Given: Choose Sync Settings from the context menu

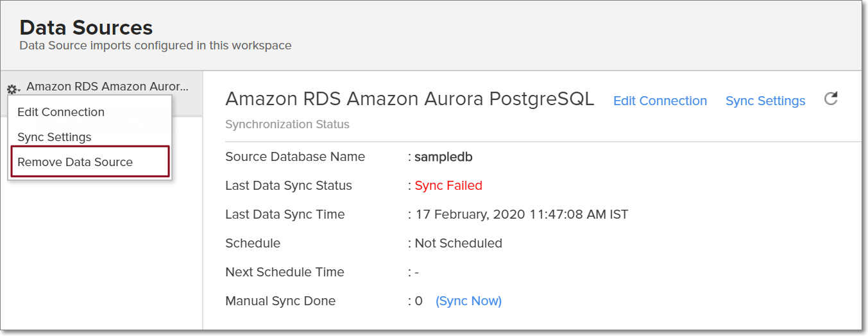Looking at the screenshot, I should pos(55,137).
